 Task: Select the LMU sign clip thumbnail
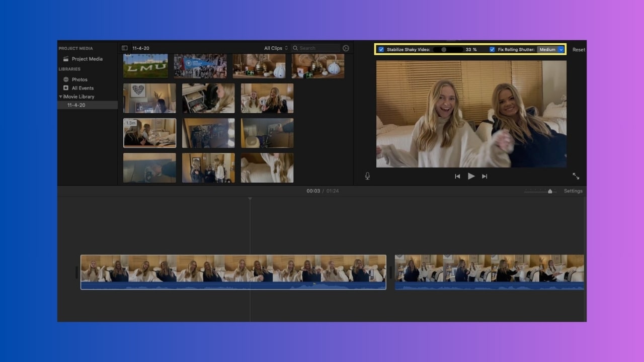click(145, 66)
